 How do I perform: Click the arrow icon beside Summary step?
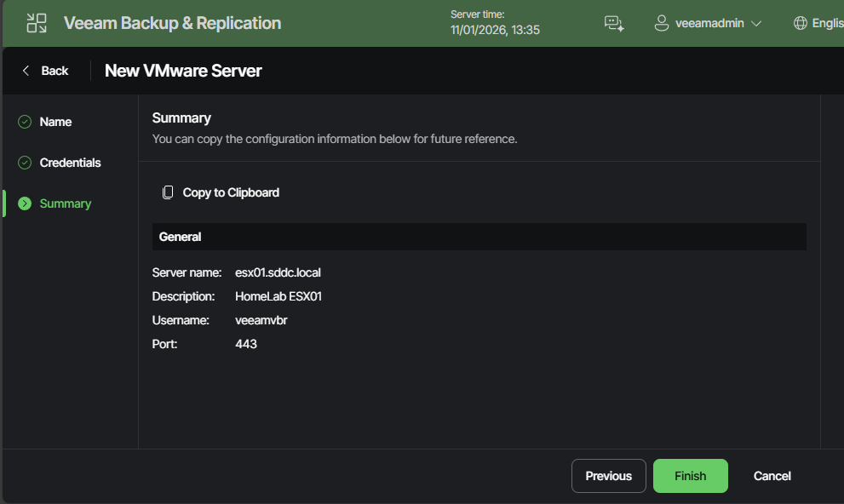coord(23,203)
